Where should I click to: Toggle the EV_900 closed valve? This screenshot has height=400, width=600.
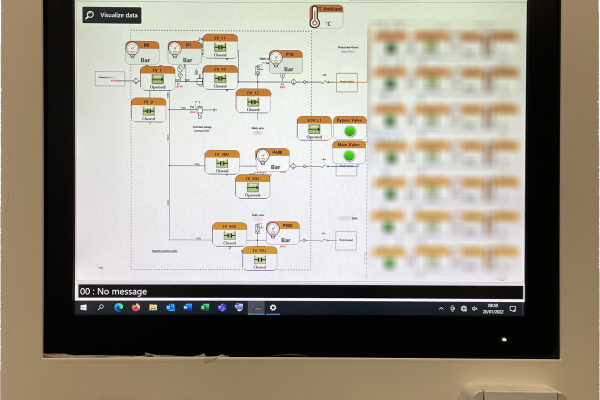(x=230, y=235)
